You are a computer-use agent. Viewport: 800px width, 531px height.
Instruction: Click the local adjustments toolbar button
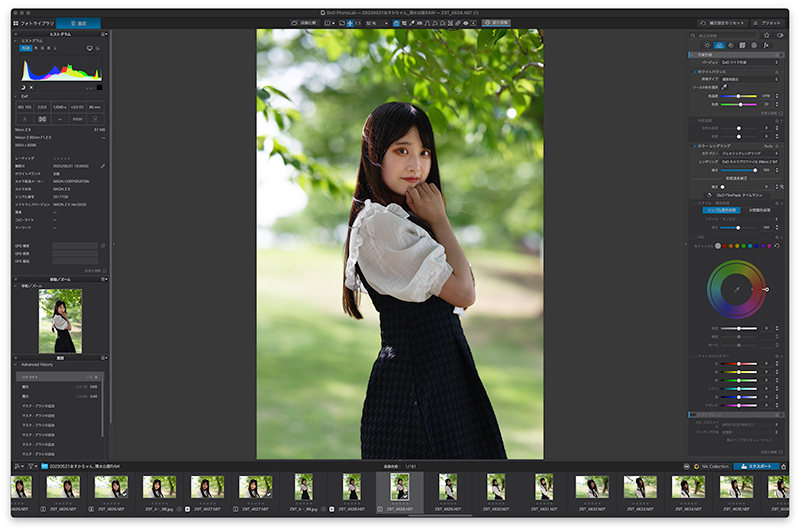496,23
